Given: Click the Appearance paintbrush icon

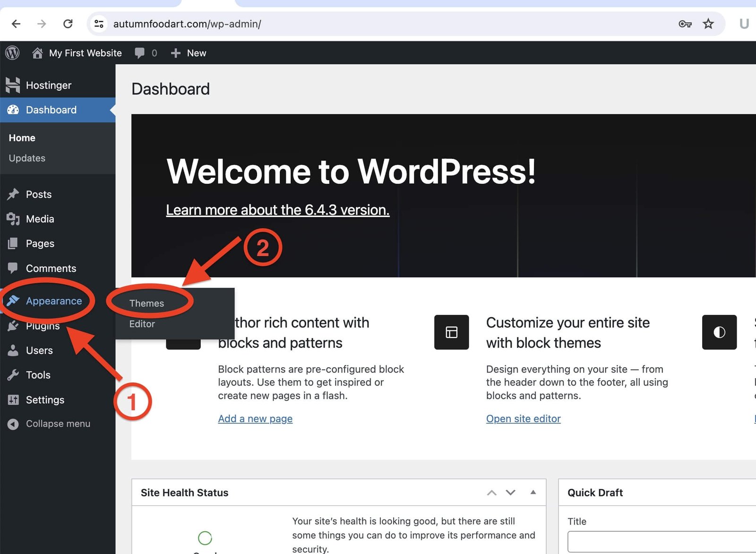Looking at the screenshot, I should pos(13,301).
